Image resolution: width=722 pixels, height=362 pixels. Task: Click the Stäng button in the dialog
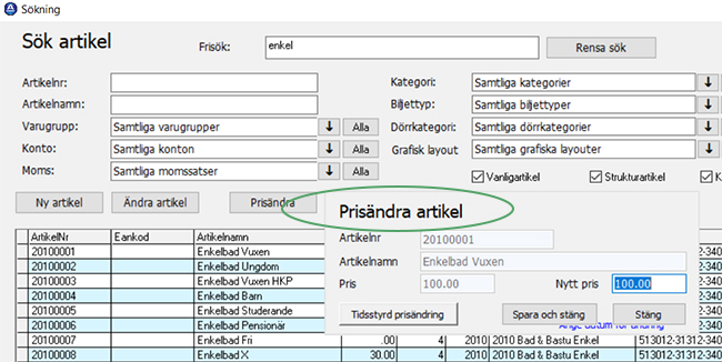point(649,315)
